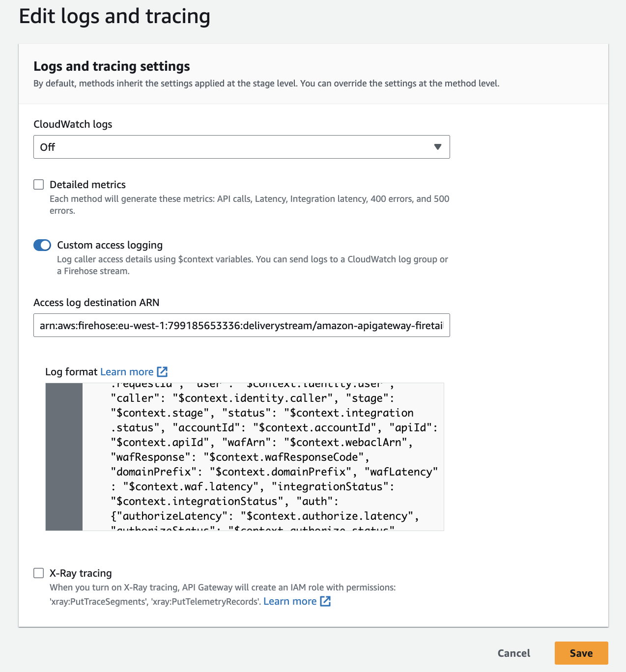Click the Custom access logging label
The image size is (626, 672).
click(110, 245)
